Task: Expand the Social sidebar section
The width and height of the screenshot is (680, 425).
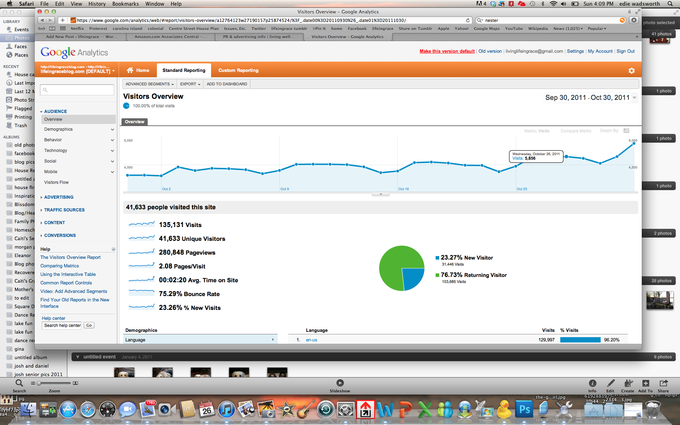Action: click(78, 161)
